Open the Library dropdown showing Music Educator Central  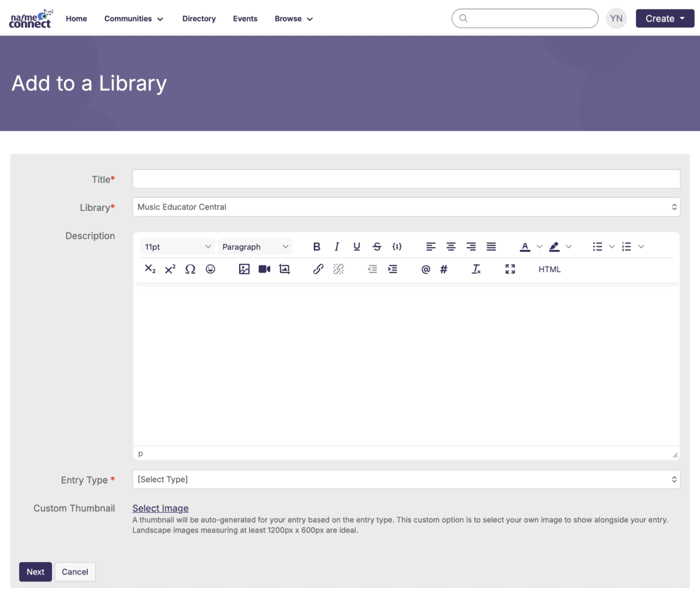click(406, 207)
